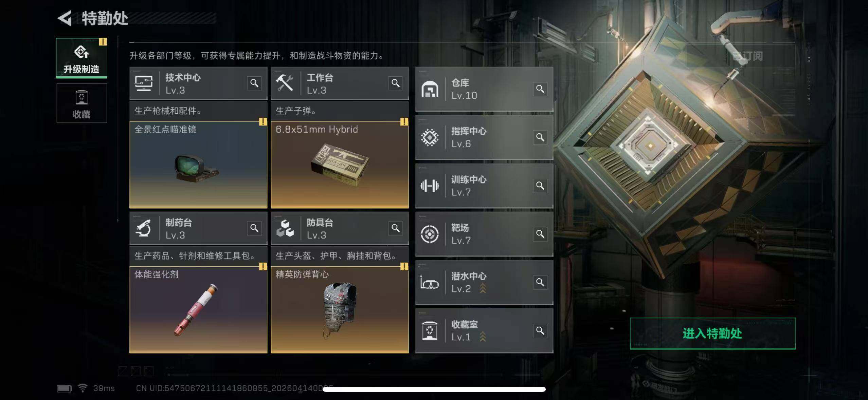Go back using the arrow beside 特勤处
868x400 pixels.
pos(65,18)
